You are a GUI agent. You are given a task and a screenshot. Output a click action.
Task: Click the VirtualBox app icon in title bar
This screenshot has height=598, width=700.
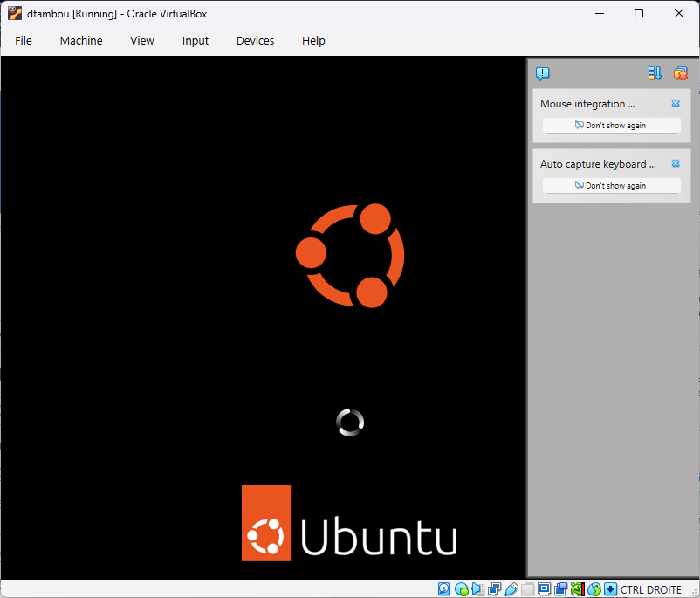point(15,13)
